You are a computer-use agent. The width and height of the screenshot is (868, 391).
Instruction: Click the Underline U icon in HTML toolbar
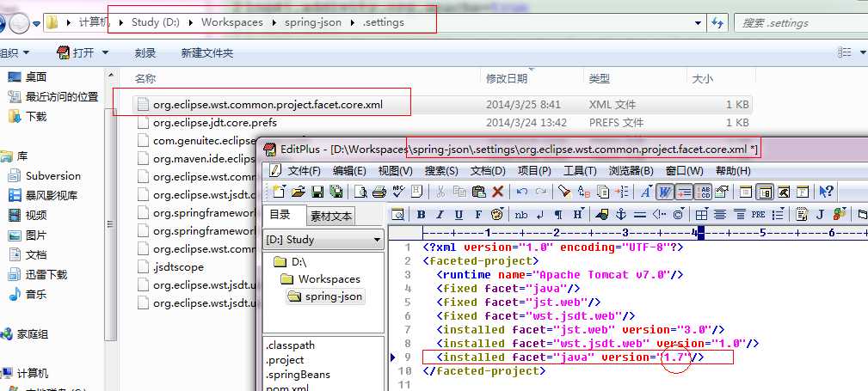tap(459, 214)
